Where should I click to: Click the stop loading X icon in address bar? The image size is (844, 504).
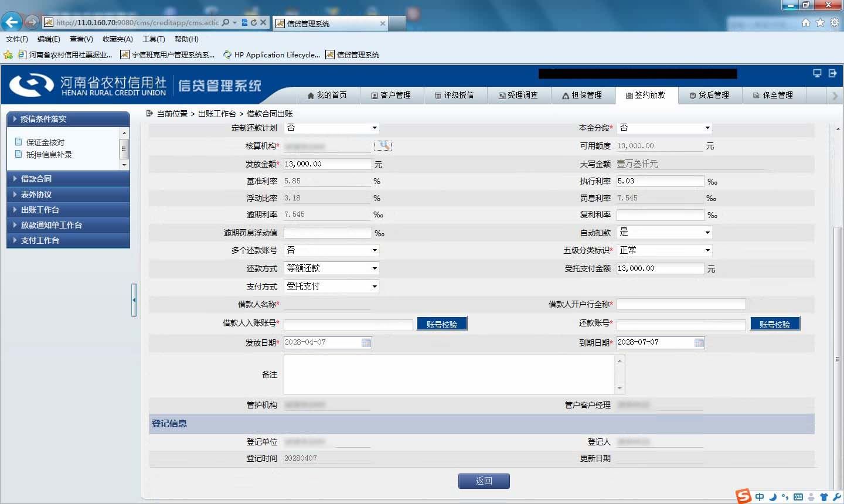pyautogui.click(x=263, y=22)
